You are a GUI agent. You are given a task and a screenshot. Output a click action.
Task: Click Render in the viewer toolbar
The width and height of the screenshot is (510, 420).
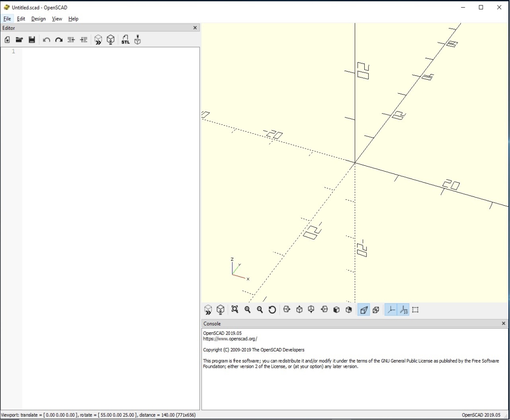click(x=220, y=310)
